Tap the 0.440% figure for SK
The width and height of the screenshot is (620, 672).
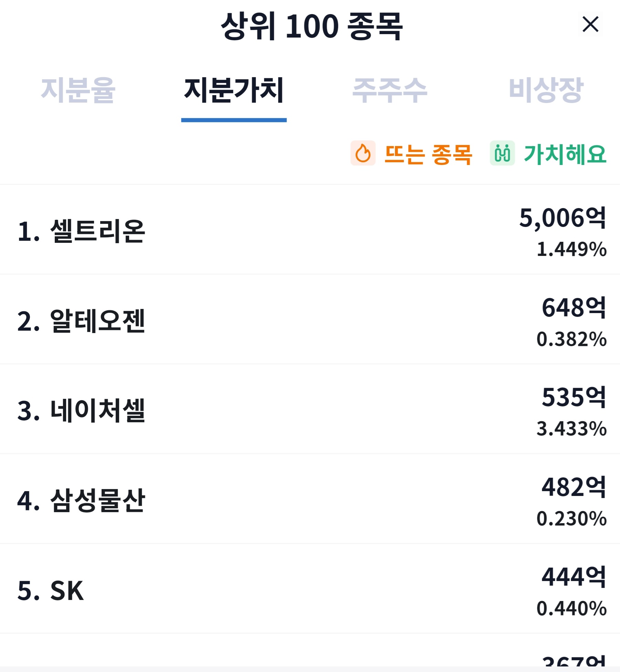(571, 608)
